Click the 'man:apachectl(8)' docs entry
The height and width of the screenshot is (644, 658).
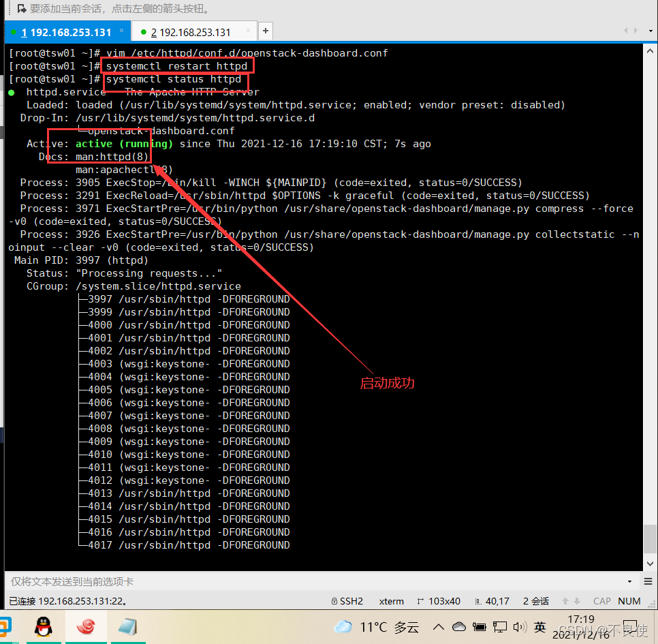tap(124, 170)
